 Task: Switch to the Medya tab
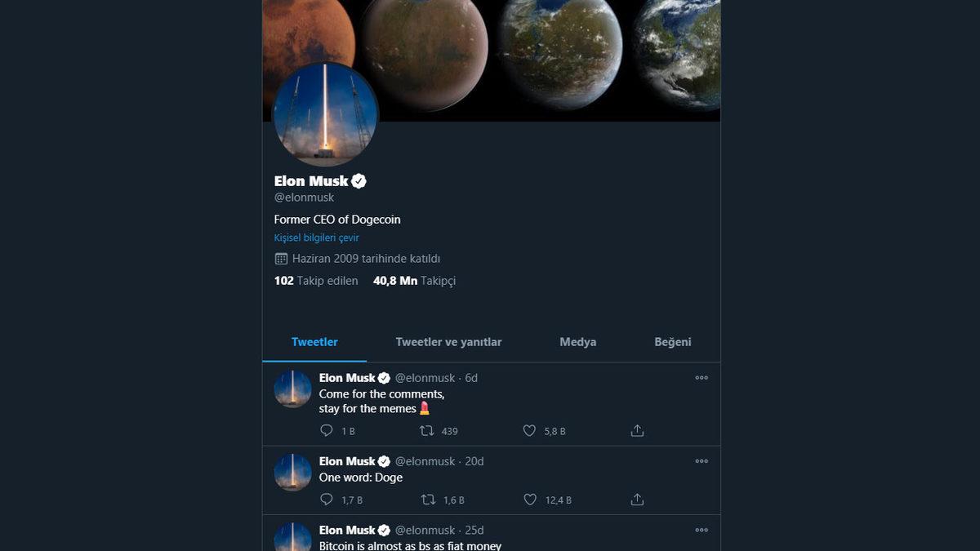click(577, 342)
